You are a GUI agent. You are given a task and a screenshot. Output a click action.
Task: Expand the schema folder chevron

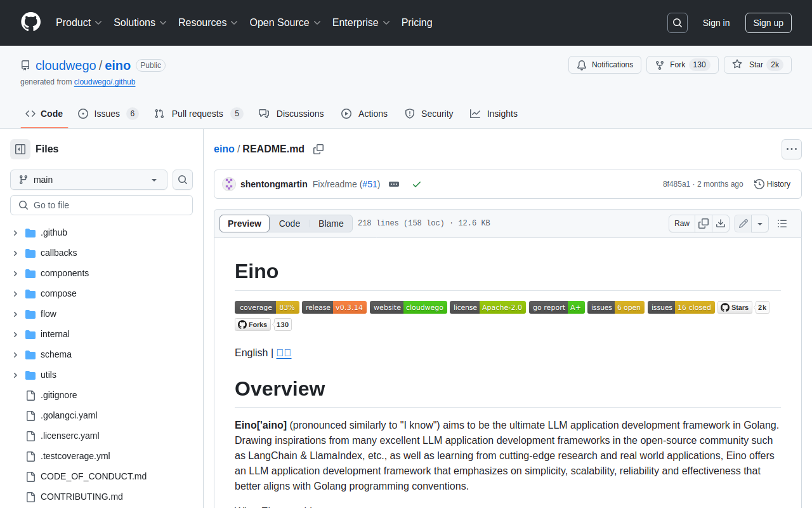click(15, 355)
